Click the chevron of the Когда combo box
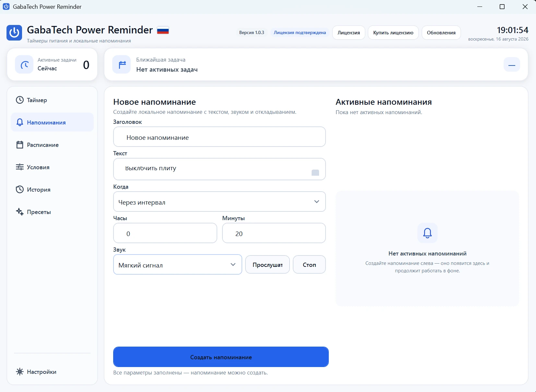536x392 pixels. click(316, 202)
